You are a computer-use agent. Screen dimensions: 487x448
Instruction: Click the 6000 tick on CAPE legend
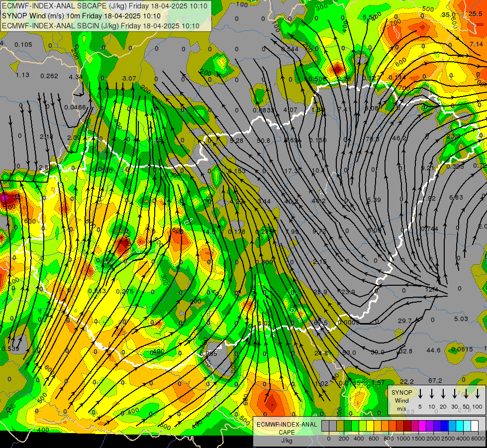(x=478, y=439)
